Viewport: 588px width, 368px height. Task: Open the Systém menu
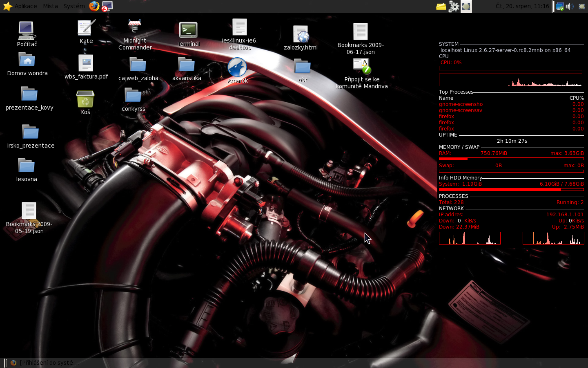pos(74,6)
